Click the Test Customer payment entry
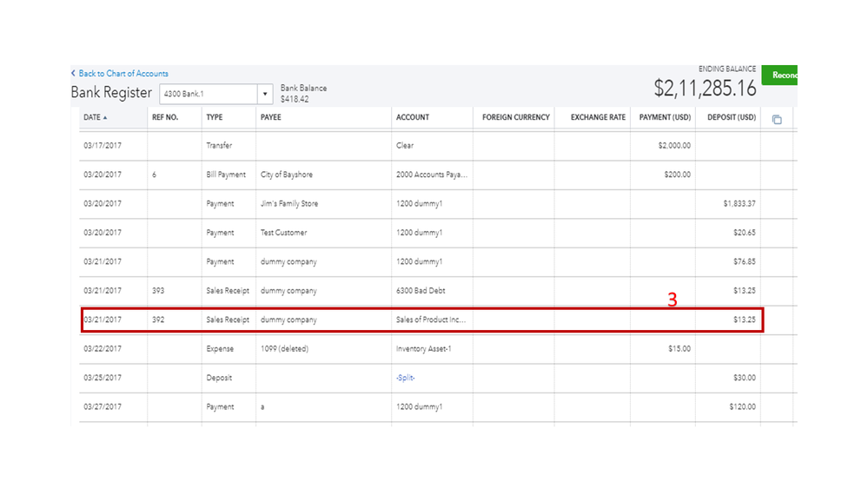Screen dimensions: 868x488 coord(283,233)
